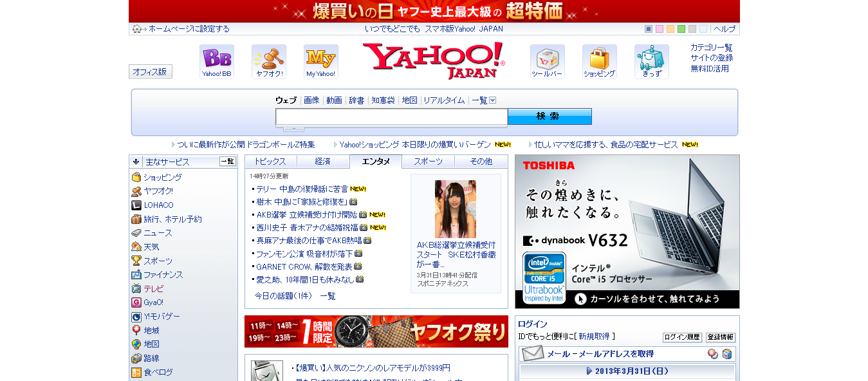Viewport: 868px width, 381px height.
Task: Open ヤフオク! in the sidebar services list
Action: (x=158, y=191)
